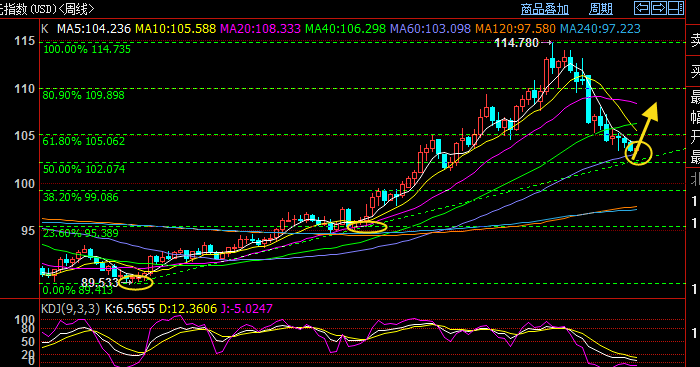Click the 38.20% 99.086 Fibonacci label
Image resolution: width=700 pixels, height=367 pixels.
point(81,197)
